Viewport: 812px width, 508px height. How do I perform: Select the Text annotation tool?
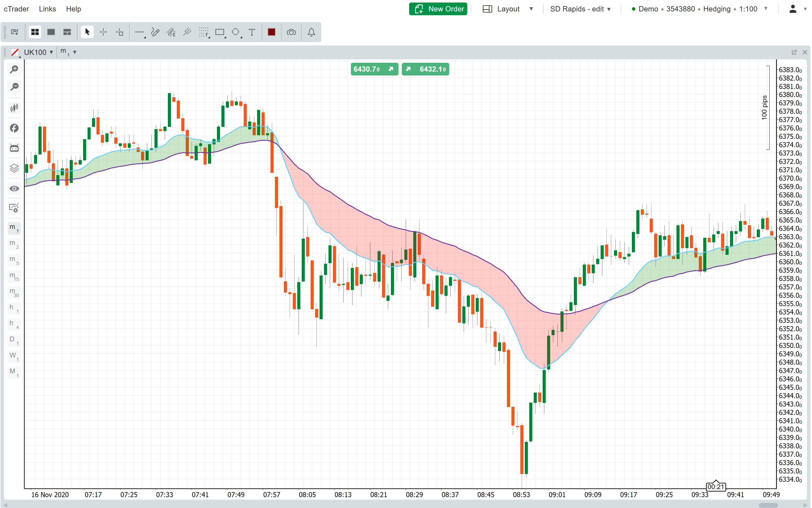tap(252, 32)
